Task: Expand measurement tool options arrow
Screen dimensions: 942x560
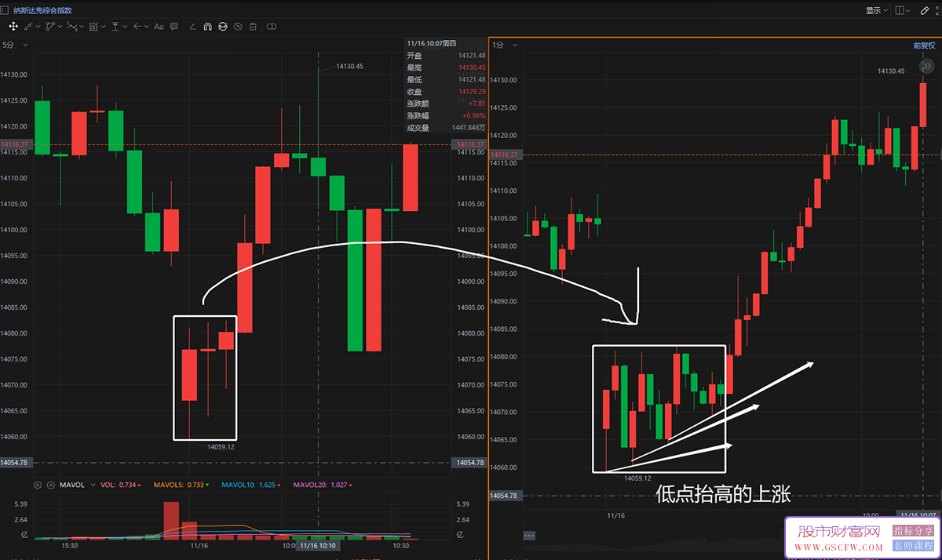Action: (103, 27)
